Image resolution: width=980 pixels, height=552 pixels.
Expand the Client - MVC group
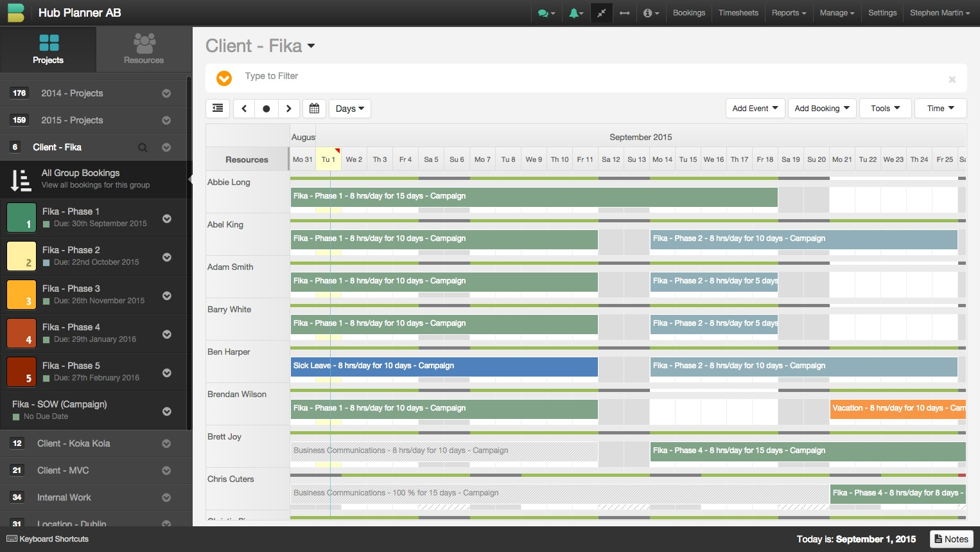[166, 470]
